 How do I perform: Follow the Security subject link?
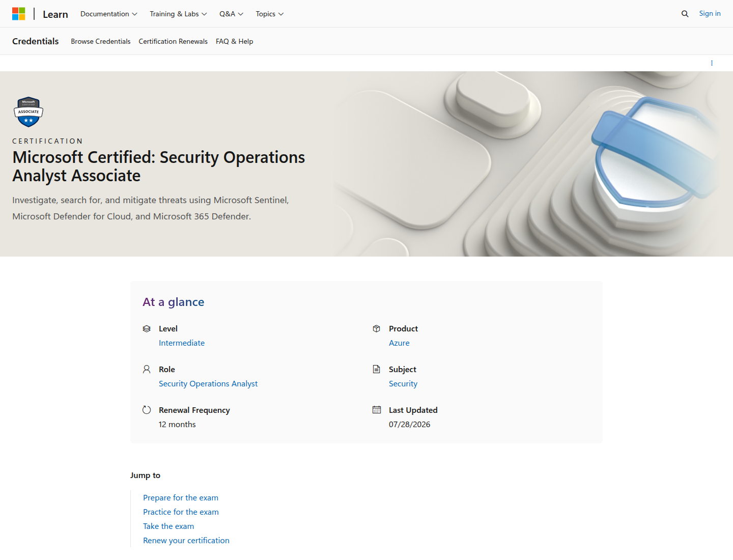coord(403,384)
